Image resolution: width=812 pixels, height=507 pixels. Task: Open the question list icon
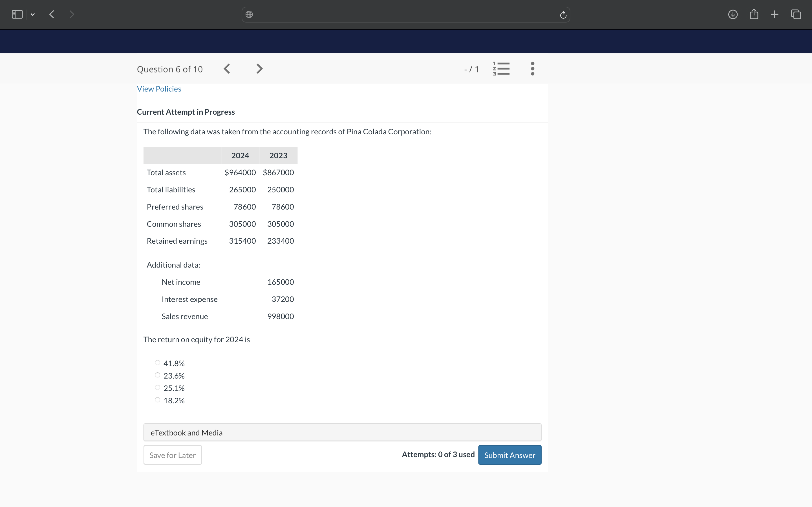[501, 69]
